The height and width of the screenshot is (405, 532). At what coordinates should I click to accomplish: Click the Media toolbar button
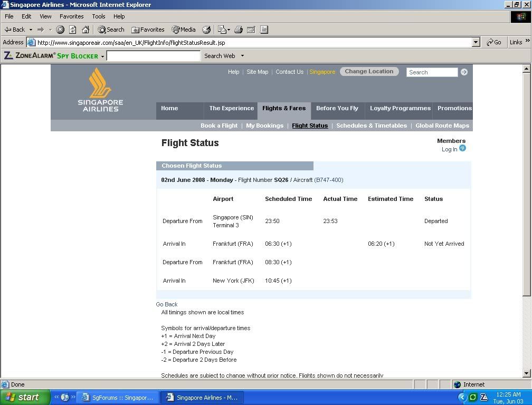pyautogui.click(x=183, y=30)
